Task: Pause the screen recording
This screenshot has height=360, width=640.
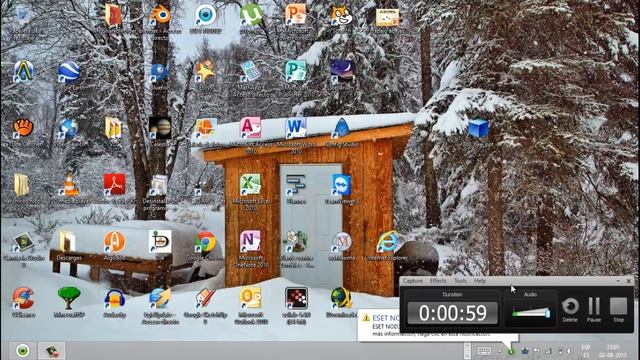Action: tap(594, 309)
